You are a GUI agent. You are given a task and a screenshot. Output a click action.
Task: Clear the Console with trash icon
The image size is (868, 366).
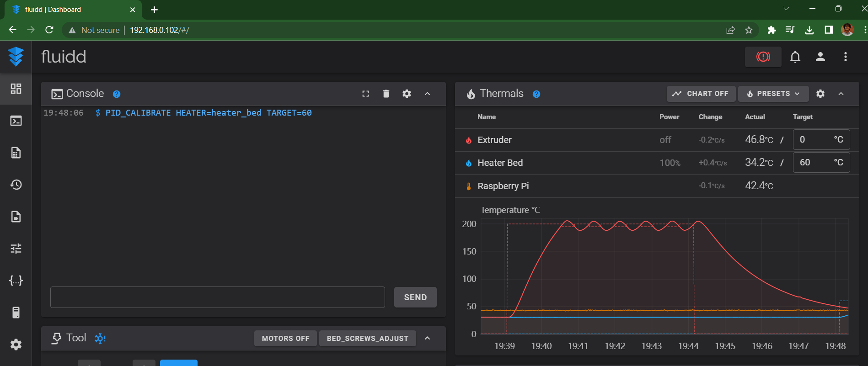click(386, 94)
